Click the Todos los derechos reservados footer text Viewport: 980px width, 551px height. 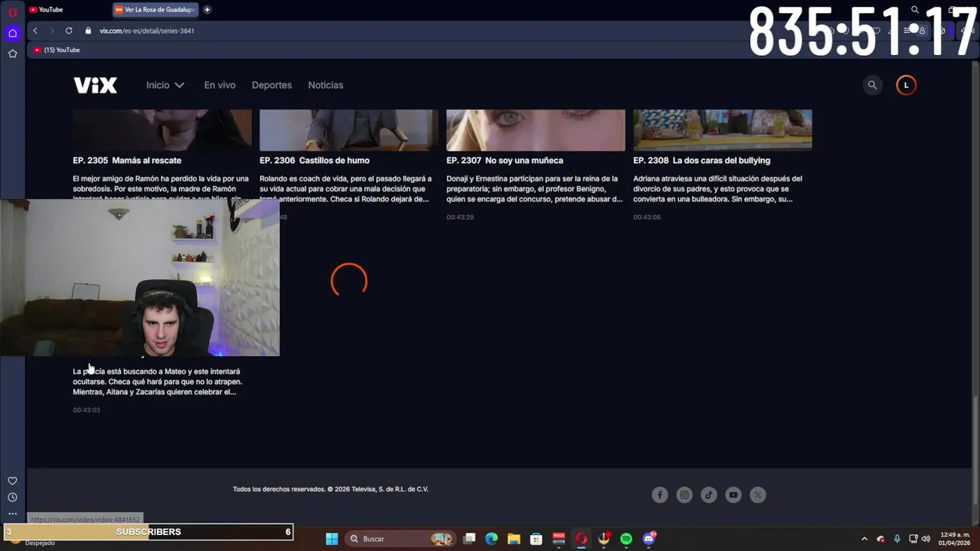[x=331, y=489]
